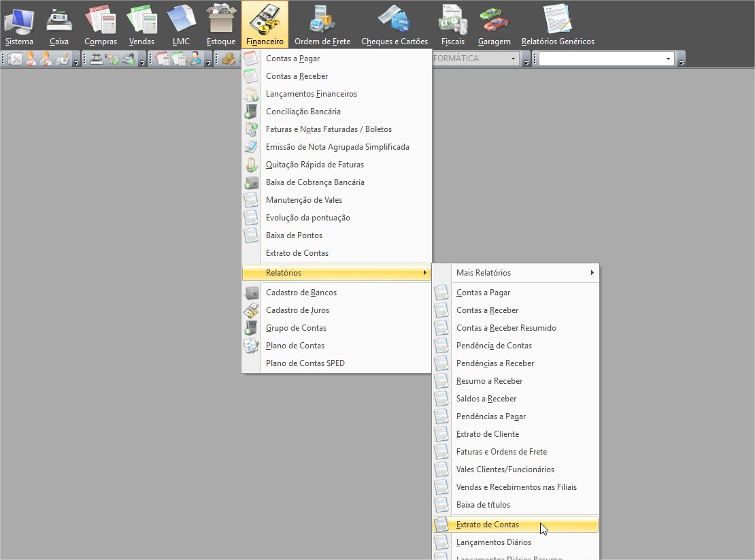Open Vendas e Recebimentos nas Filiais report
The width and height of the screenshot is (755, 560).
[x=516, y=487]
